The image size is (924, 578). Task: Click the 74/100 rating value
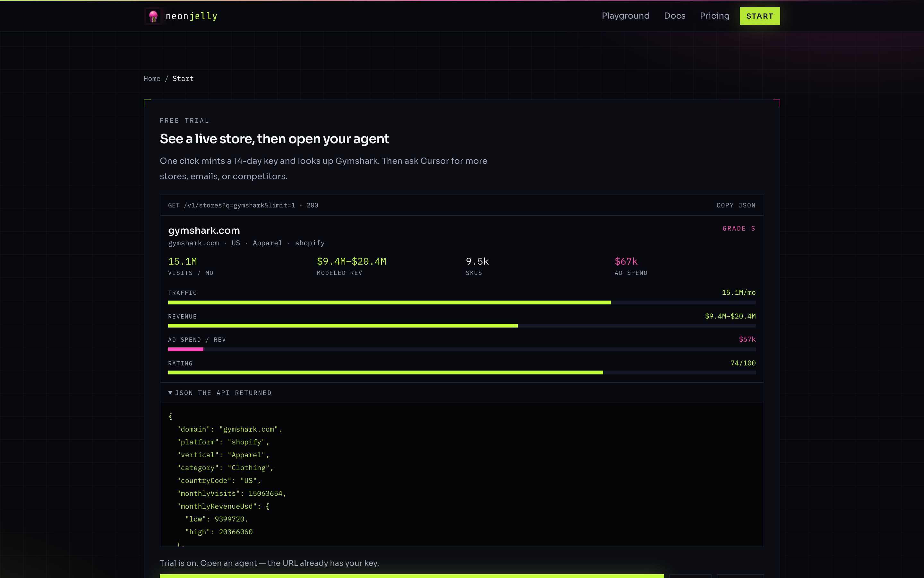[743, 363]
